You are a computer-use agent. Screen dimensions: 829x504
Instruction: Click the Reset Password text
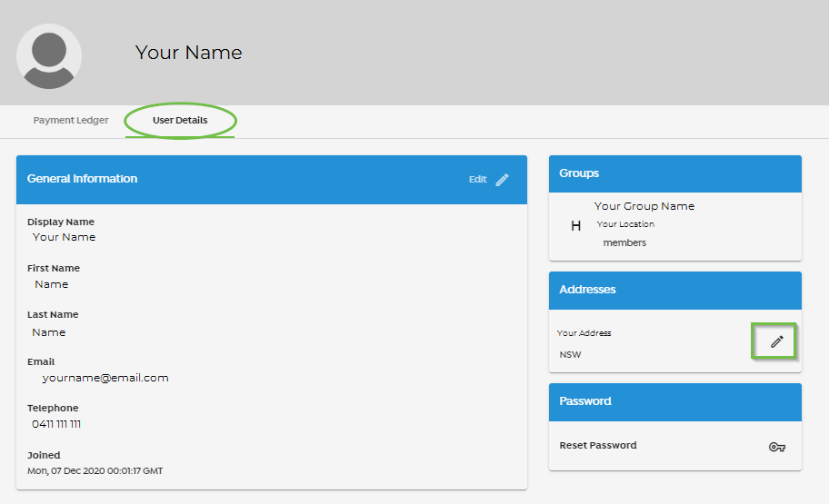(x=598, y=445)
